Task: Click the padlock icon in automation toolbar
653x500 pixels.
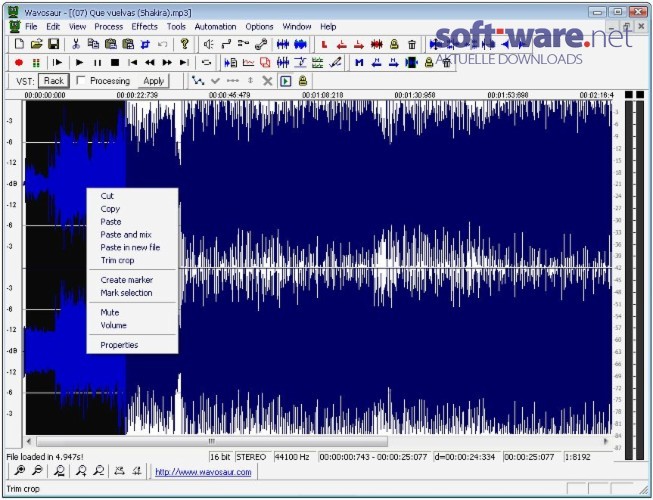Action: [303, 81]
